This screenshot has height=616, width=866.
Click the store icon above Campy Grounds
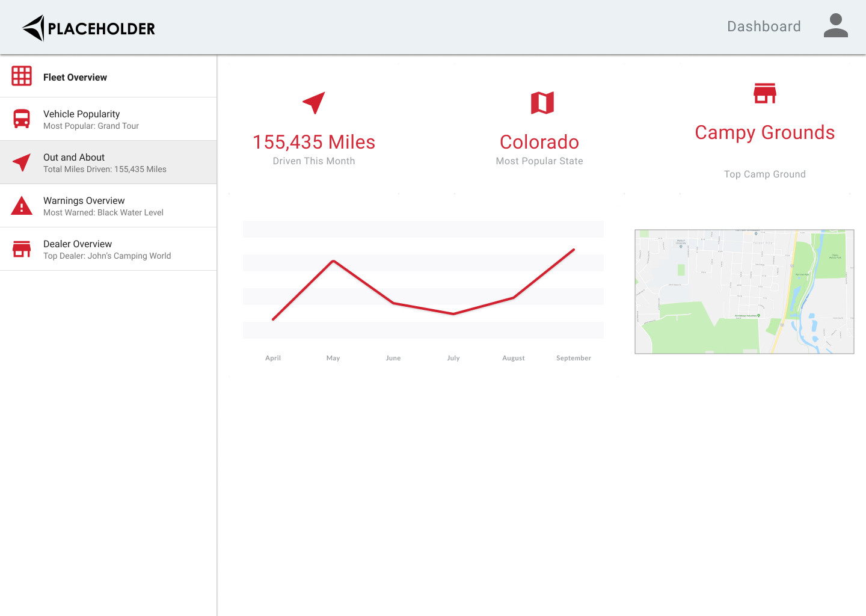[765, 93]
